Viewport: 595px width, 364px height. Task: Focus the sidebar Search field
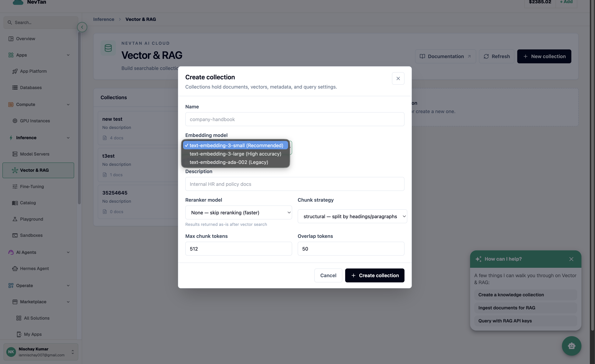pyautogui.click(x=41, y=22)
